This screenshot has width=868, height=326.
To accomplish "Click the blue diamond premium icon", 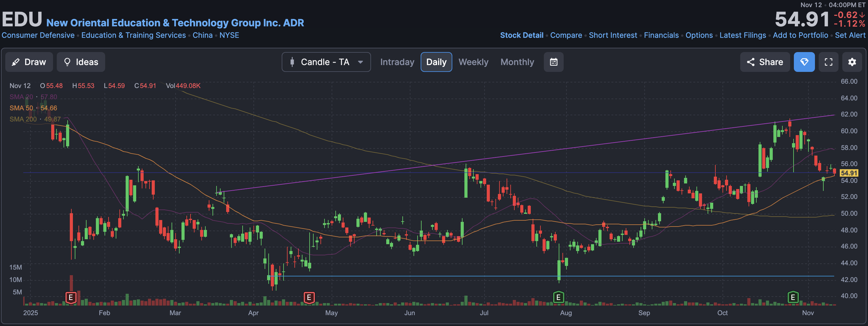I will click(x=804, y=62).
